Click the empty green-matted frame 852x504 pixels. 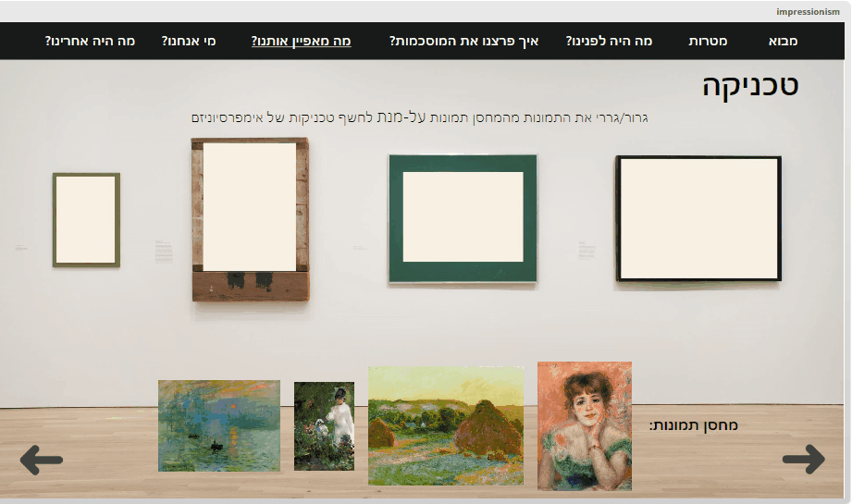[x=463, y=218]
